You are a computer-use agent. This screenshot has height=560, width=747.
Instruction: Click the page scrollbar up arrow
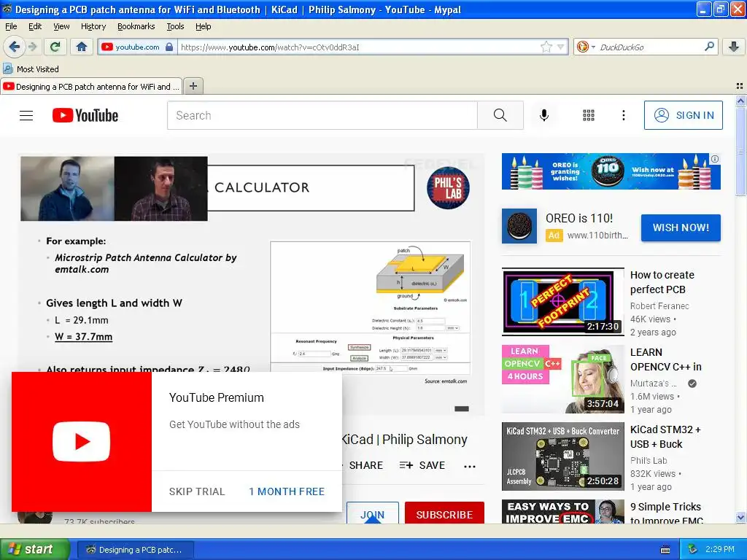740,101
